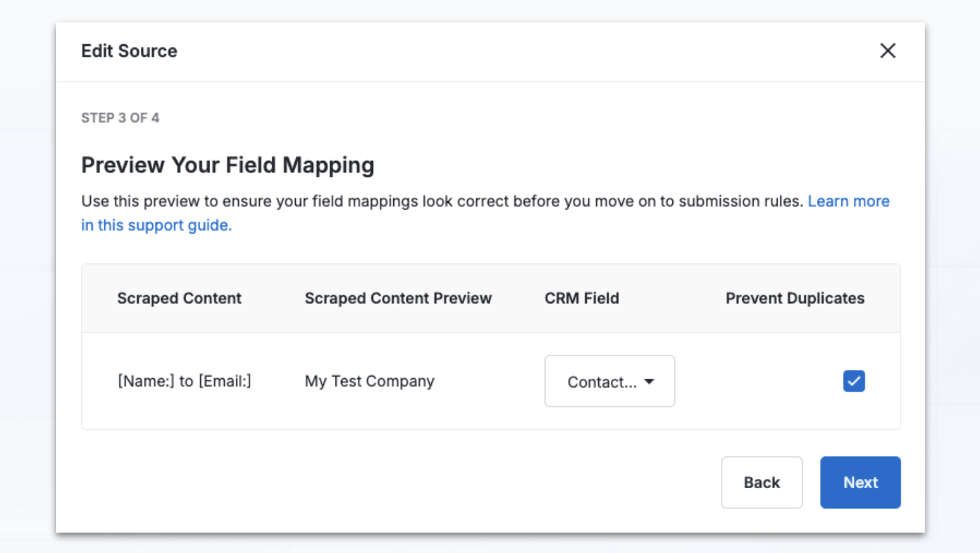Click the Scraped Content Preview column header
Image resolution: width=980 pixels, height=553 pixels.
click(398, 299)
